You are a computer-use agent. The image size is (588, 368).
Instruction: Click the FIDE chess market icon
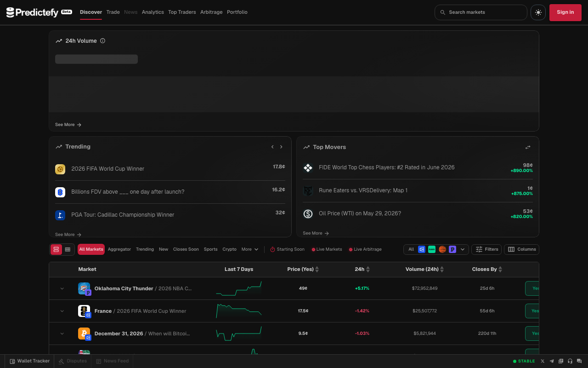tap(308, 168)
